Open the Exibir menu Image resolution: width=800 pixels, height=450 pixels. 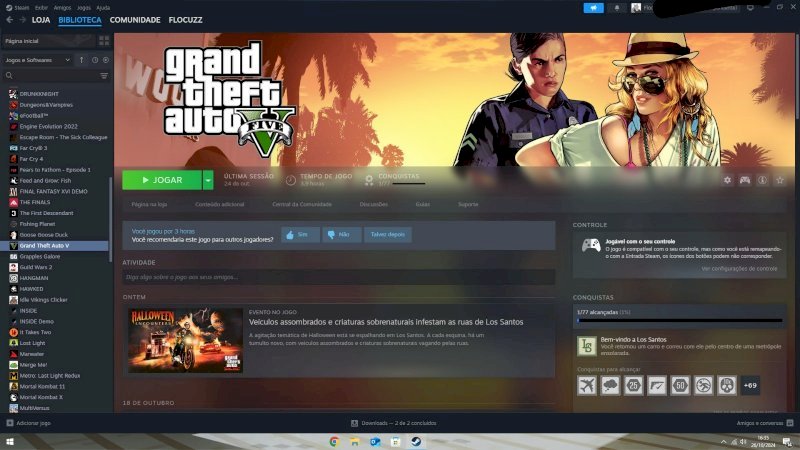tap(41, 8)
